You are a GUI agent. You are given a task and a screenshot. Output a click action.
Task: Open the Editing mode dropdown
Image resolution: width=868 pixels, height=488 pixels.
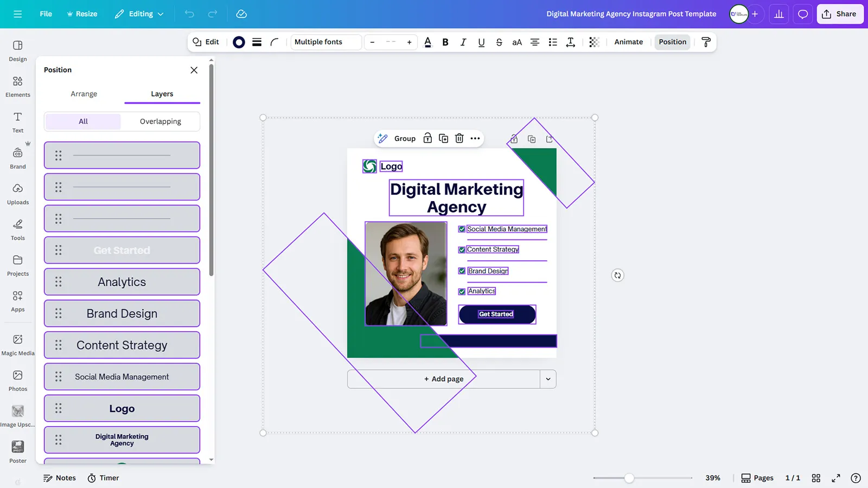pos(139,14)
